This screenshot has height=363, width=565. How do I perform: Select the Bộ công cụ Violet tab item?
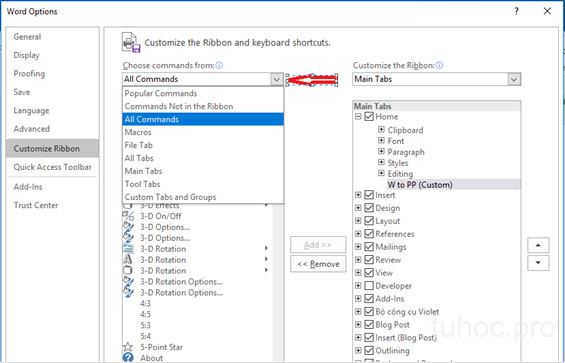[407, 312]
